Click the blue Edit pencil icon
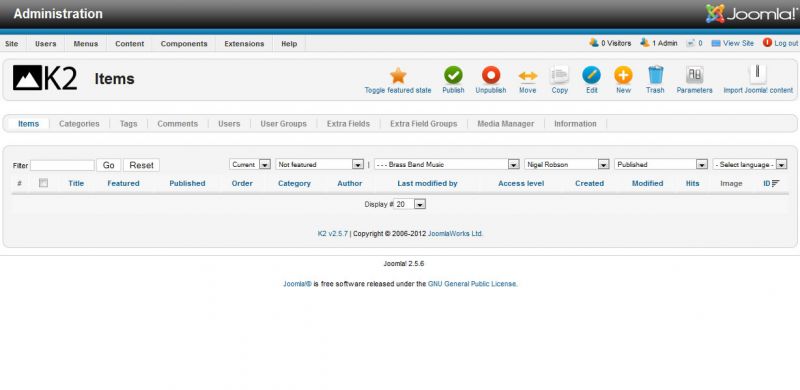Viewport: 800px width, 390px height. [x=591, y=75]
